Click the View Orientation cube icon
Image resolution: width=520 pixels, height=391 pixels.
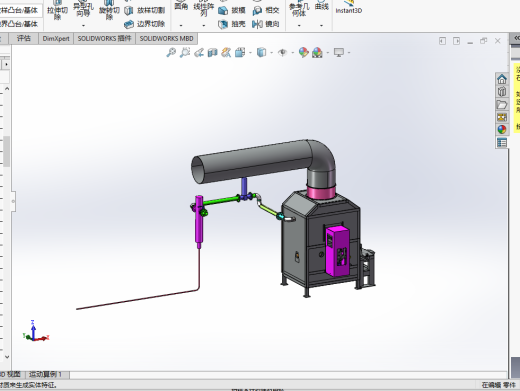(240, 52)
